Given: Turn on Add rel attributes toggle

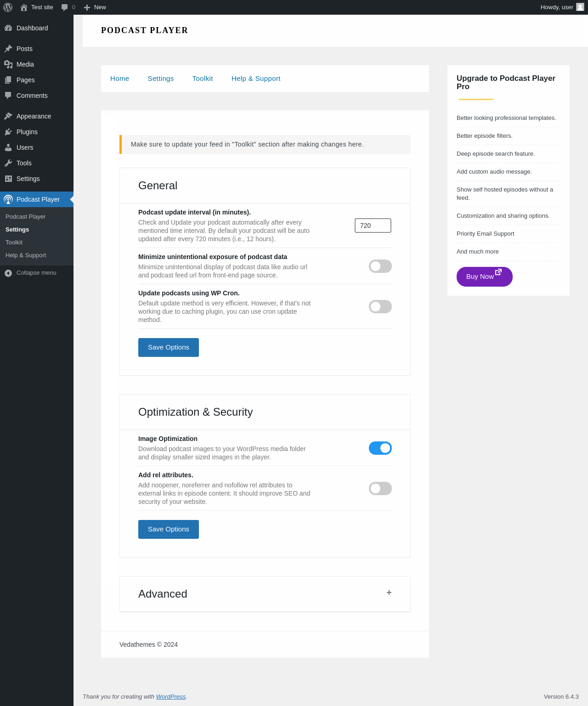Looking at the screenshot, I should [380, 489].
